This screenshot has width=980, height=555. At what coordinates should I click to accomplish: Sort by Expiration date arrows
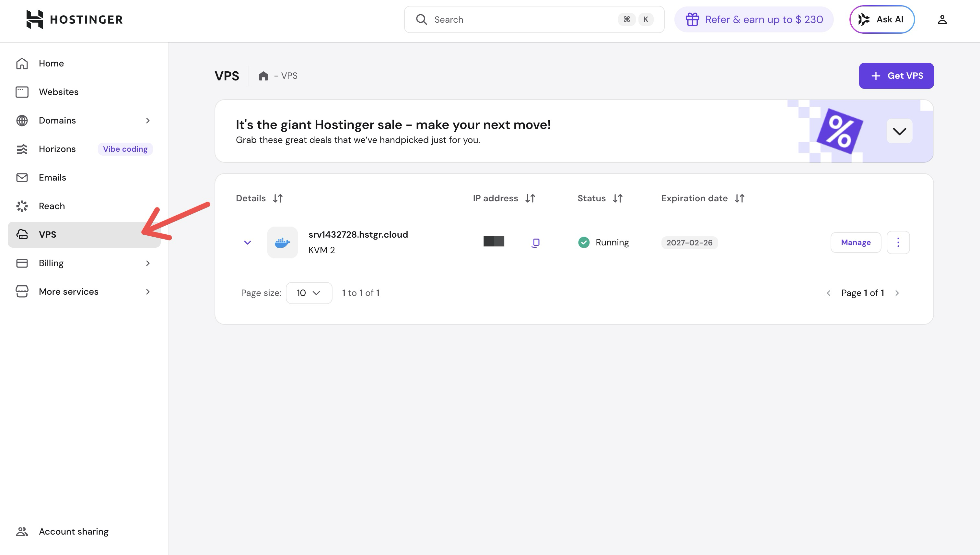[x=740, y=198]
